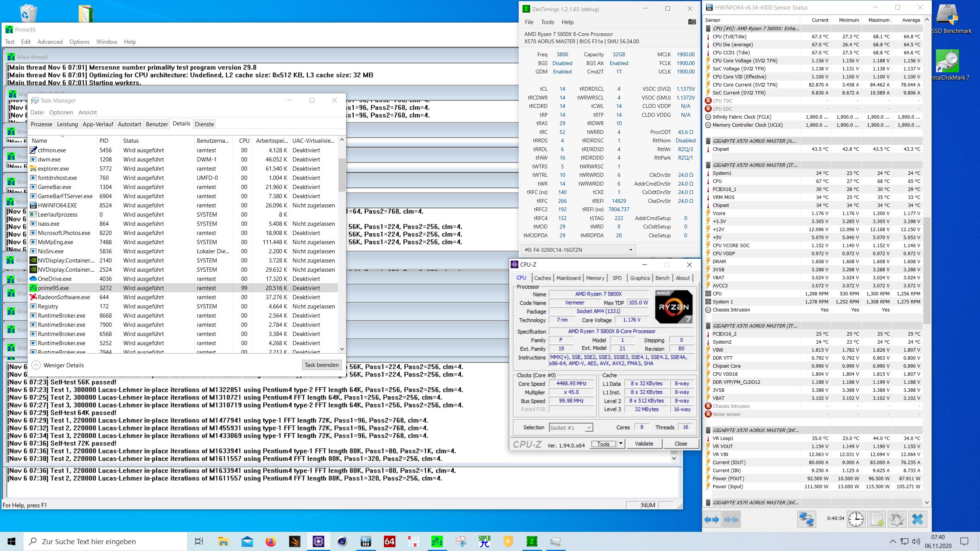The image size is (980, 551).
Task: Open Task-Manager Leistung tab
Action: 67,124
